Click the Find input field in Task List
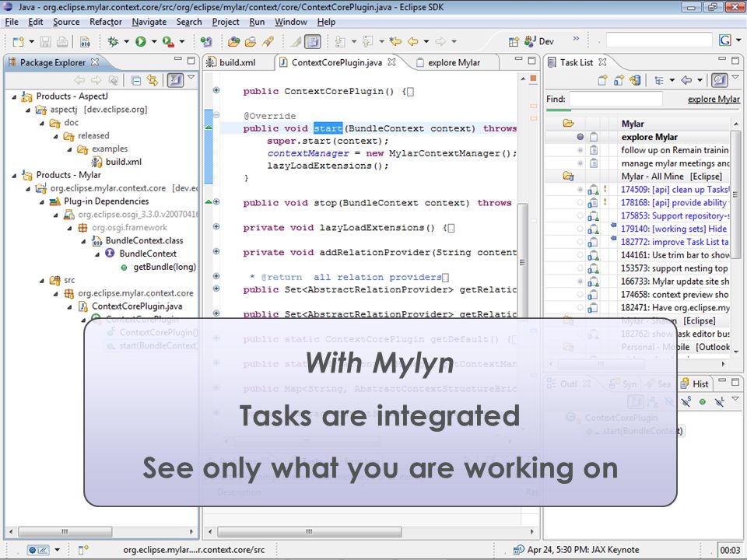The width and height of the screenshot is (747, 560). point(615,99)
